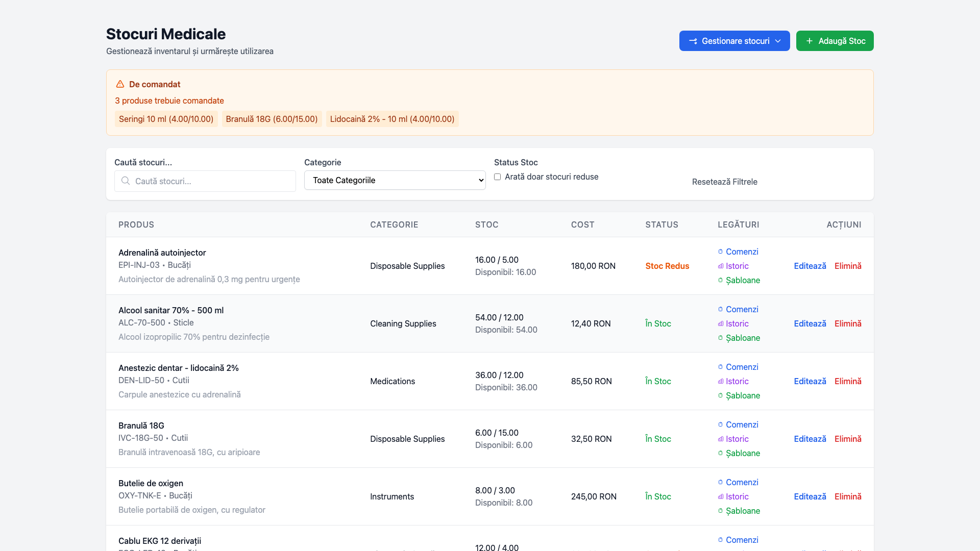Click the STOC column header
The height and width of the screenshot is (551, 980).
click(486, 224)
